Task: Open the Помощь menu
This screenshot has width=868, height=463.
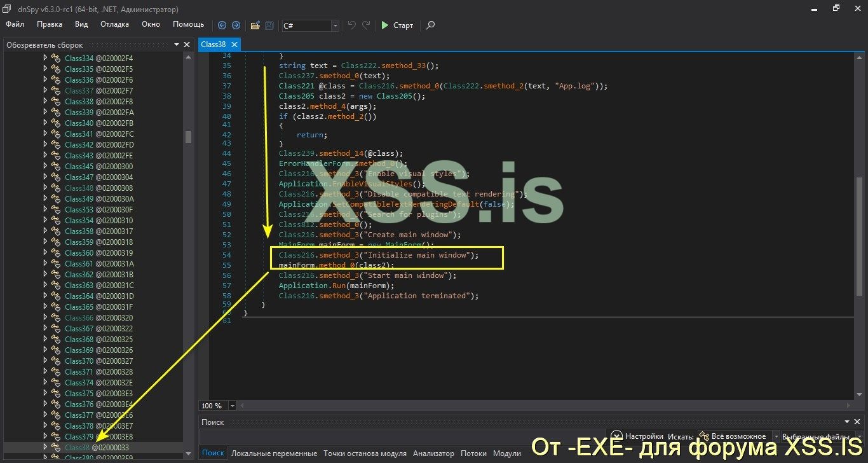Action: [189, 24]
